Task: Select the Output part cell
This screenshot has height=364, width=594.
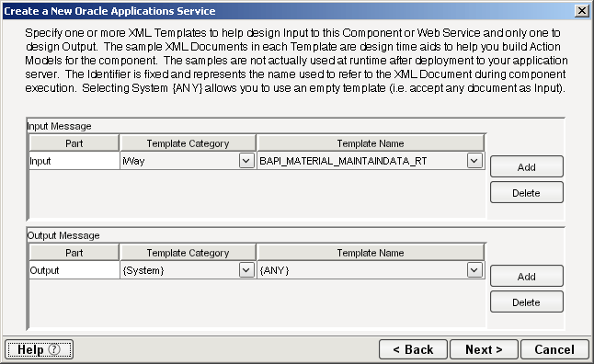Action: (x=74, y=270)
